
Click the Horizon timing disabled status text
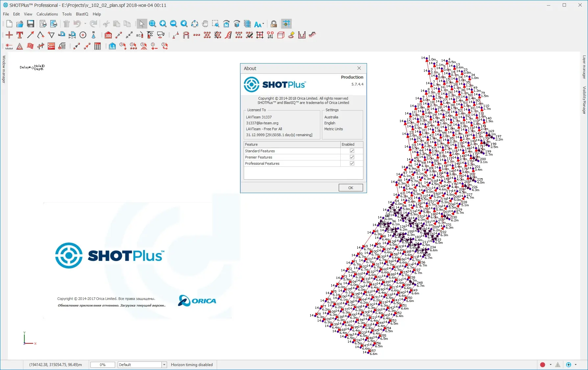[192, 365]
